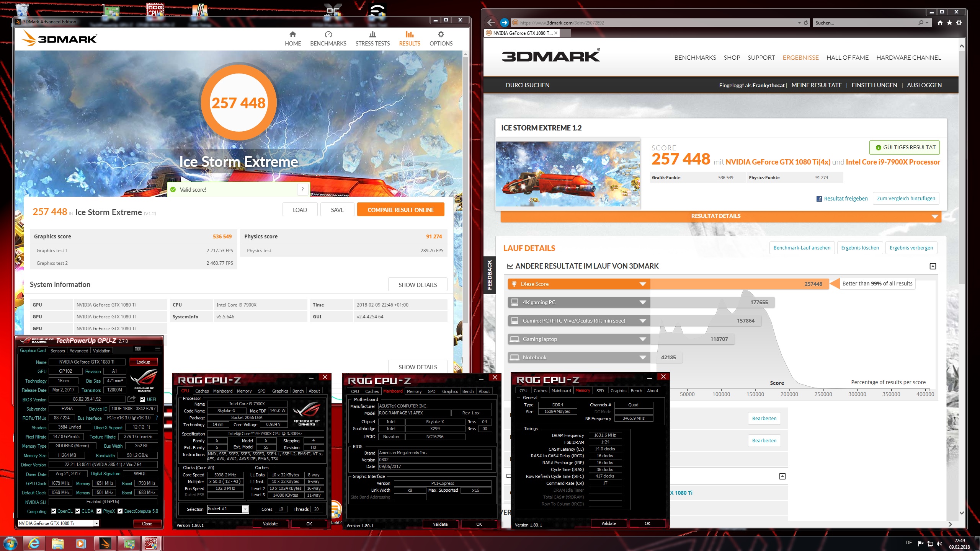
Task: Open Recycle Bin desktop icon
Action: pyautogui.click(x=22, y=9)
